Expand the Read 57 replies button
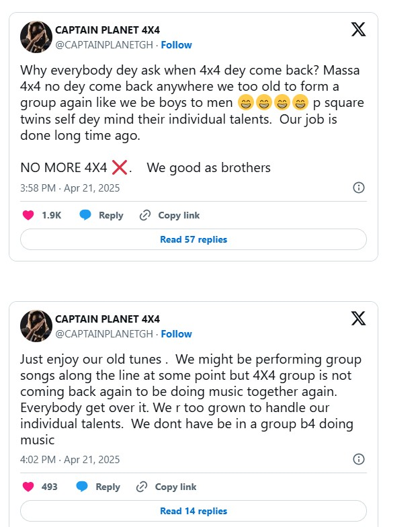This screenshot has width=420, height=527. pyautogui.click(x=194, y=239)
